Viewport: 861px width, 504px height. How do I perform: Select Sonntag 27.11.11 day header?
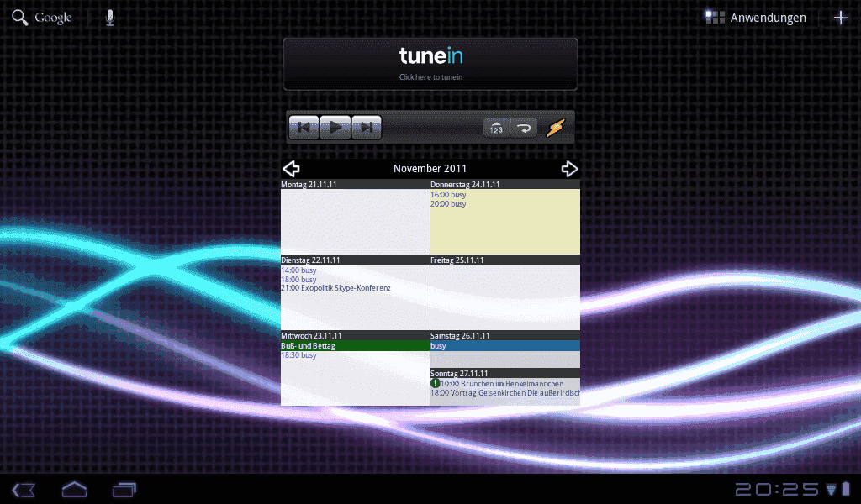coord(505,374)
